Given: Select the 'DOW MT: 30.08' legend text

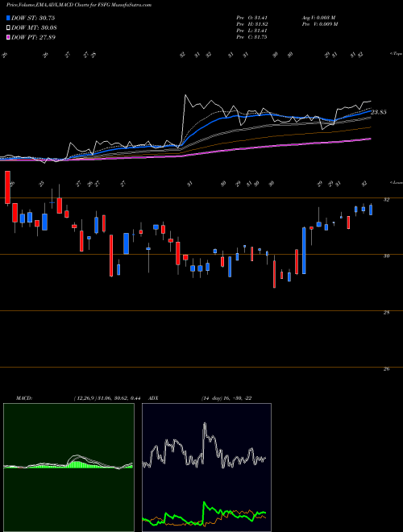Looking at the screenshot, I should pyautogui.click(x=34, y=27).
